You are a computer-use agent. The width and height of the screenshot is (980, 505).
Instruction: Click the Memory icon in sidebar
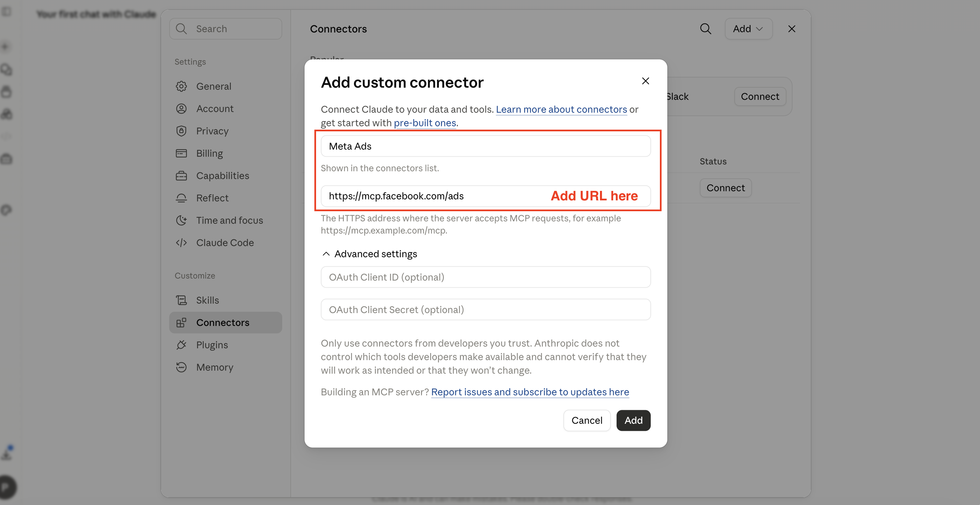(x=181, y=367)
